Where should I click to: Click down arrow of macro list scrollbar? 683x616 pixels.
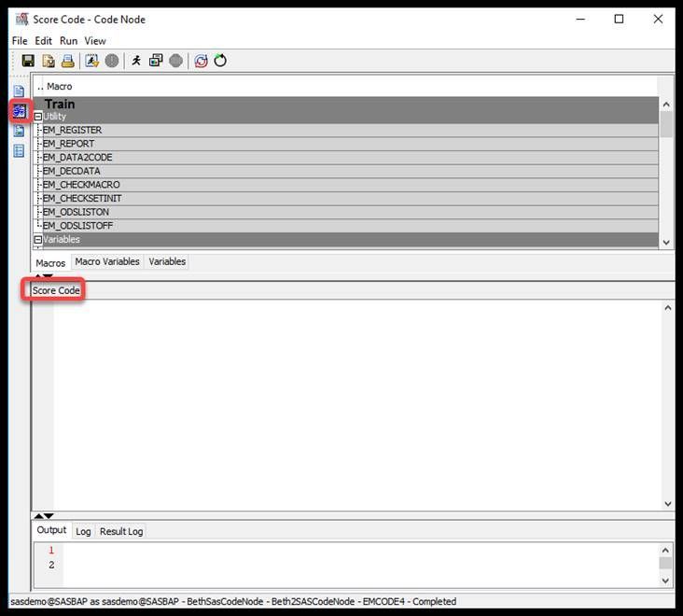pos(666,243)
